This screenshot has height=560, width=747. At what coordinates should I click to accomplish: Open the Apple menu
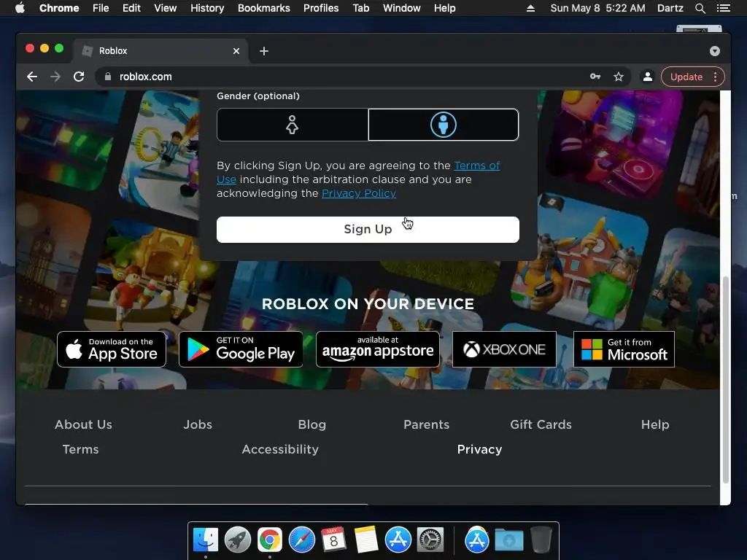coord(20,8)
